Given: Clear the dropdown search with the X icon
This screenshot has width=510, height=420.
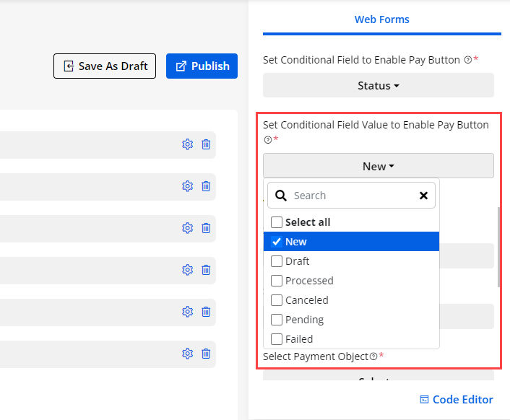Looking at the screenshot, I should point(424,196).
